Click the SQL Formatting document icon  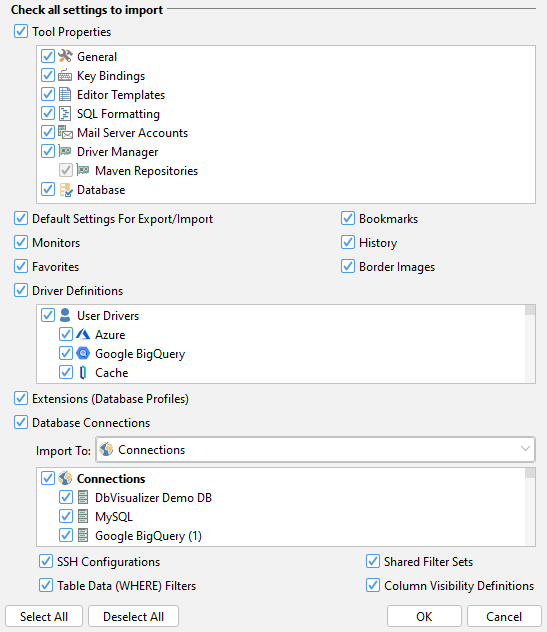(65, 114)
